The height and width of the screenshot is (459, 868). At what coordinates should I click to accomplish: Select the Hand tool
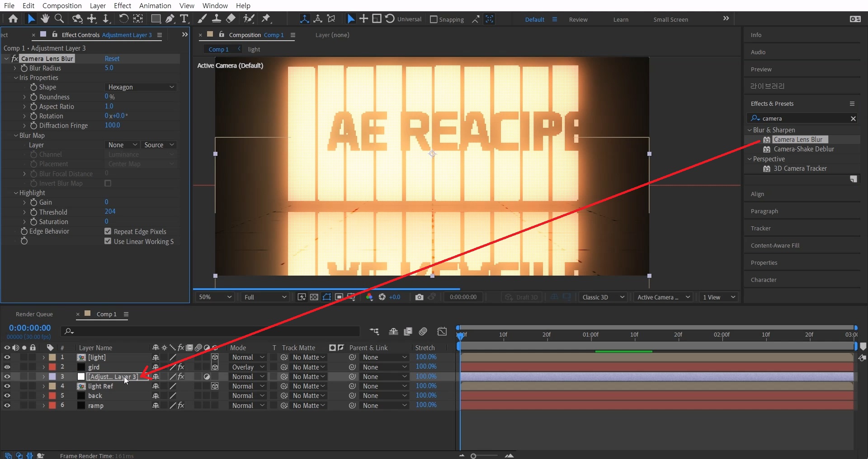point(45,19)
